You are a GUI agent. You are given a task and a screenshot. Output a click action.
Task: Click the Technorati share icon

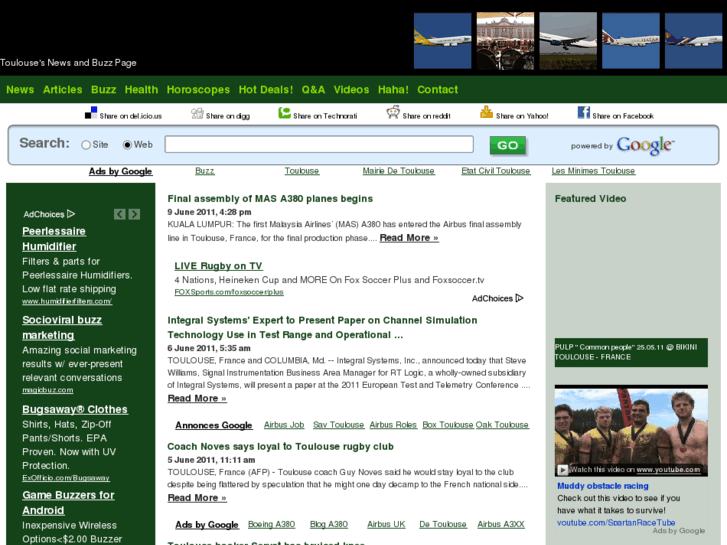point(284,113)
